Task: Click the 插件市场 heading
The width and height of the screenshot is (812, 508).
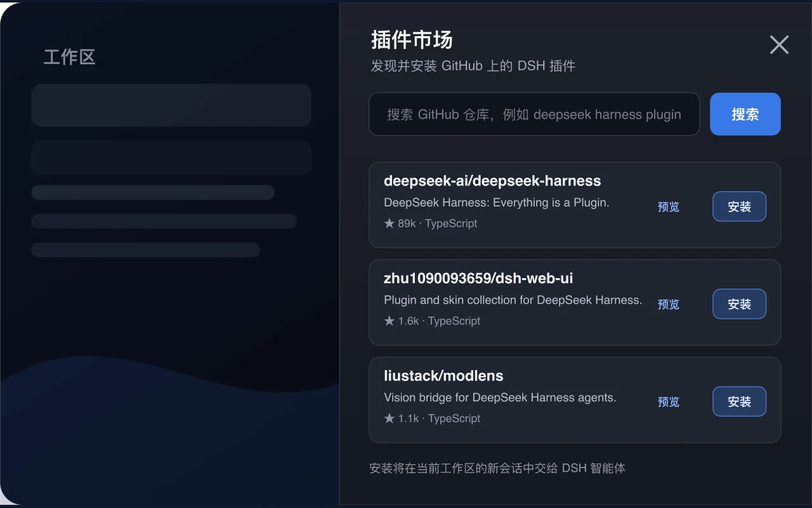Action: point(412,40)
